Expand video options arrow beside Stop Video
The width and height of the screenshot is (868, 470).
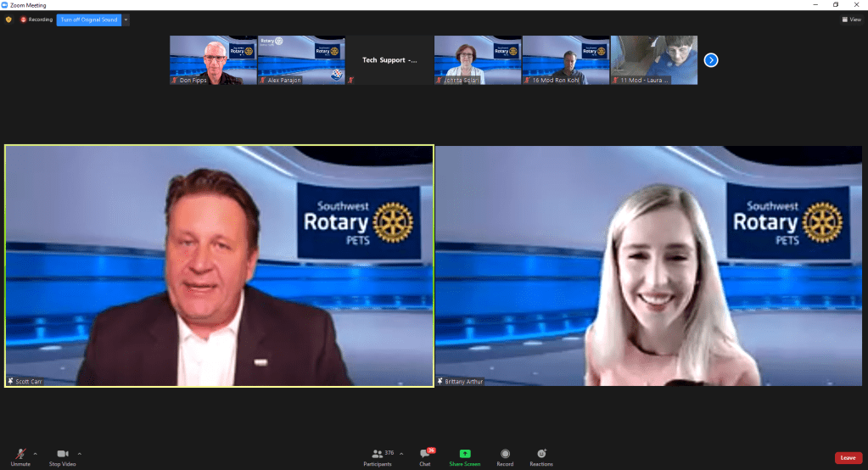click(x=80, y=453)
